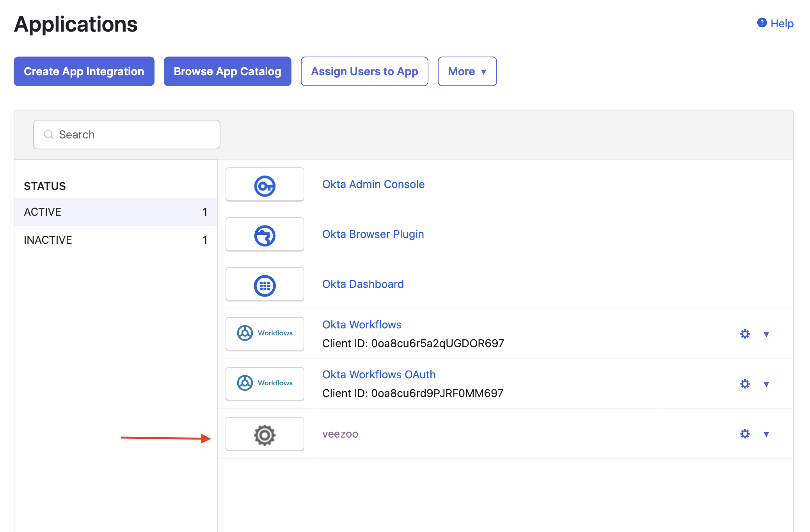Image resolution: width=810 pixels, height=532 pixels.
Task: Click the Okta Admin Console key icon
Action: pyautogui.click(x=265, y=186)
